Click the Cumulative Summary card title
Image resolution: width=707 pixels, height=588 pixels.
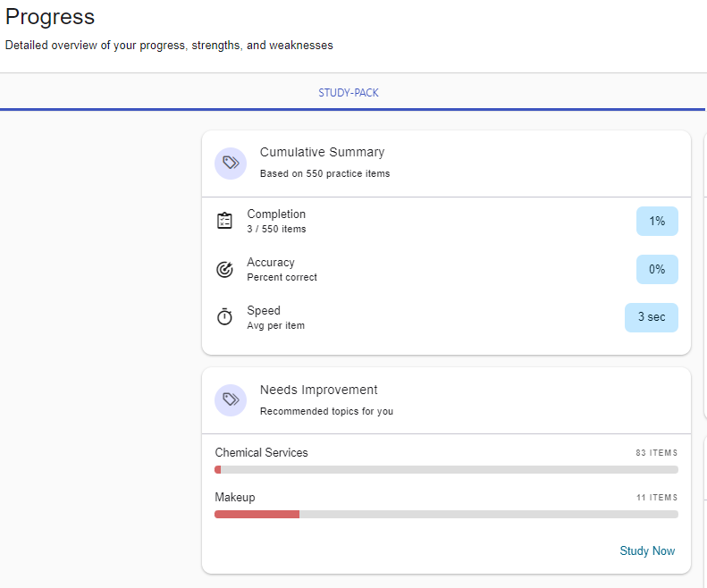(x=322, y=153)
